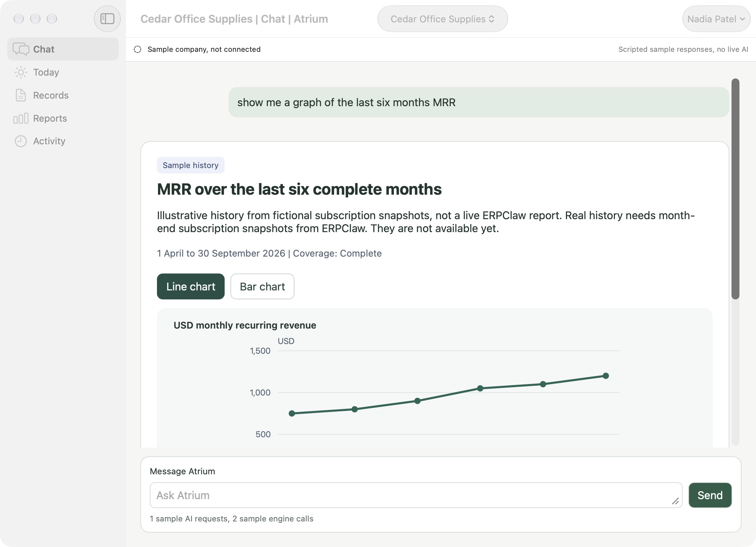Click the not-connected status circle icon
Image resolution: width=756 pixels, height=547 pixels.
138,49
